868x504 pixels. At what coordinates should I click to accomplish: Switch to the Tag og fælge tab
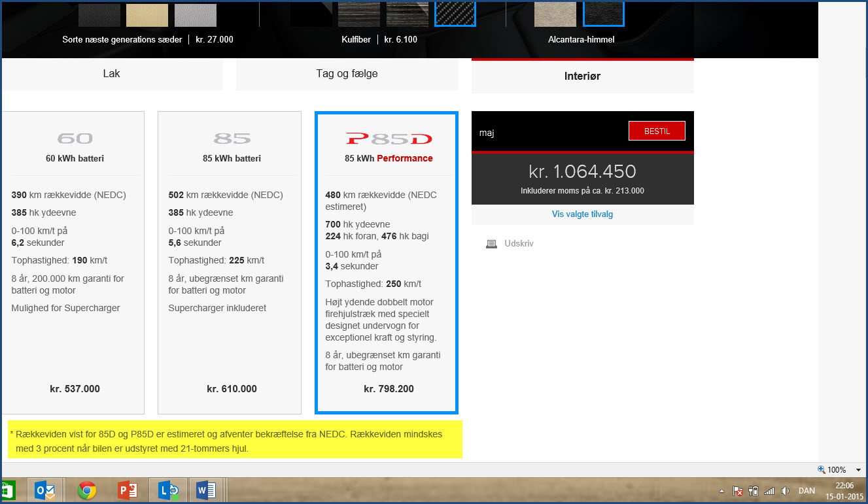(x=347, y=74)
